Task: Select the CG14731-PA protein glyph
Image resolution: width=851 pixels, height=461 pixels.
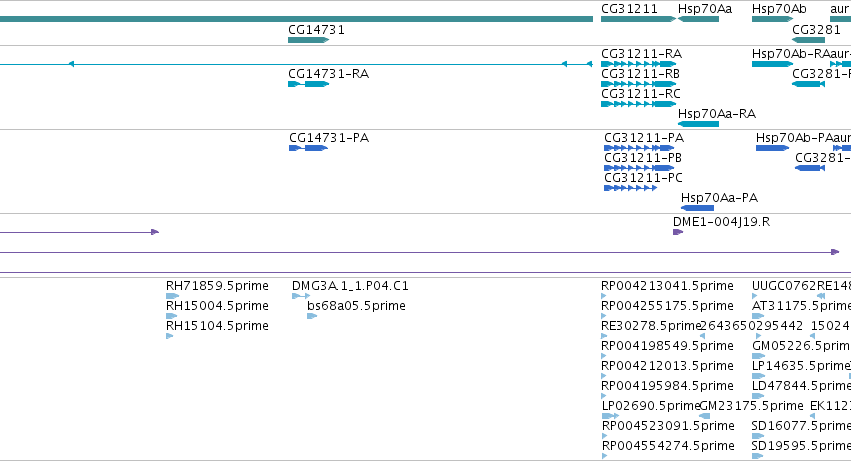Action: 308,148
